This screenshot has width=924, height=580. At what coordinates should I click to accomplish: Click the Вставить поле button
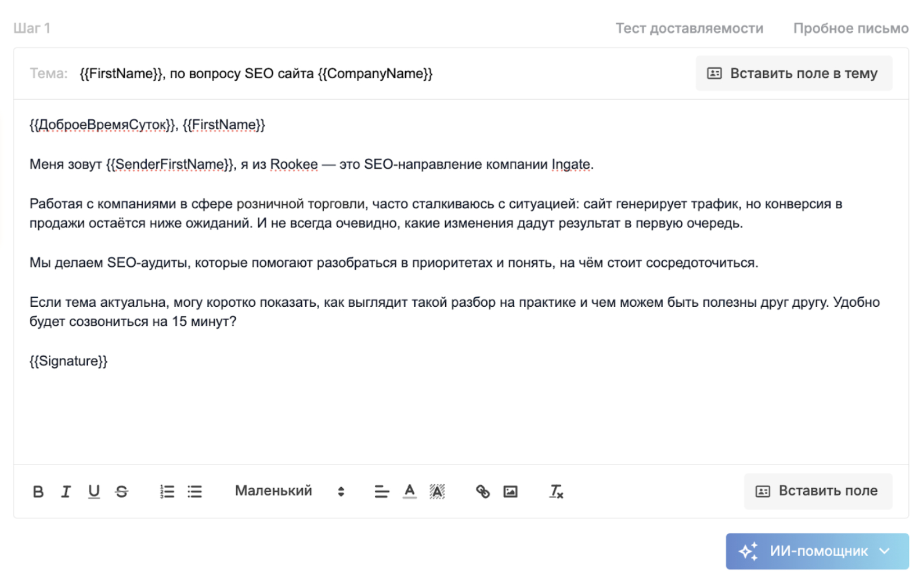818,491
